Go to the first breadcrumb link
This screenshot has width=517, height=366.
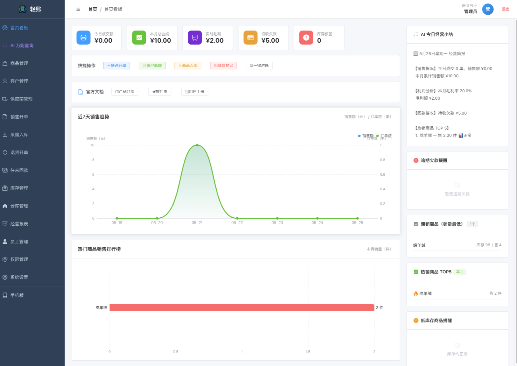click(93, 9)
